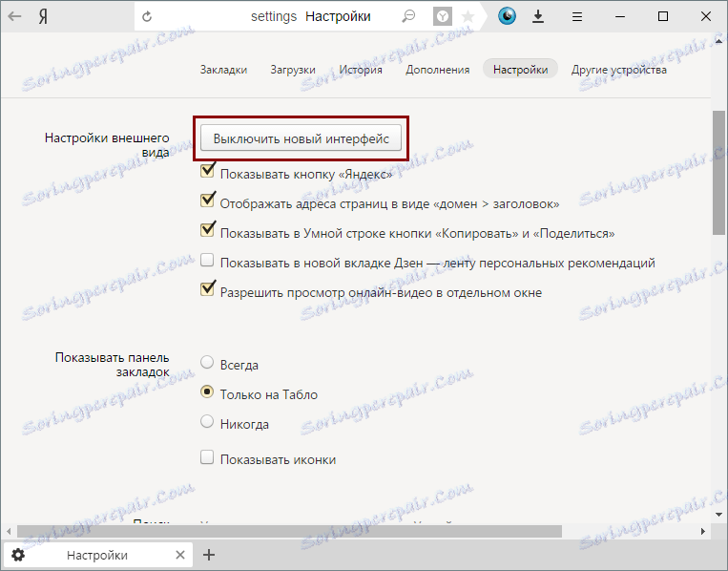This screenshot has height=571, width=728.
Task: Open the Дополнения section
Action: (438, 70)
